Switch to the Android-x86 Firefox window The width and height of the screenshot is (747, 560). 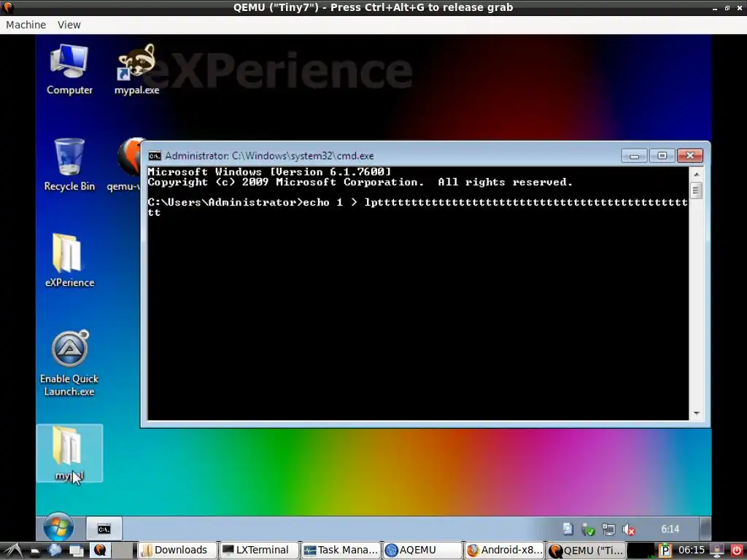(x=504, y=550)
